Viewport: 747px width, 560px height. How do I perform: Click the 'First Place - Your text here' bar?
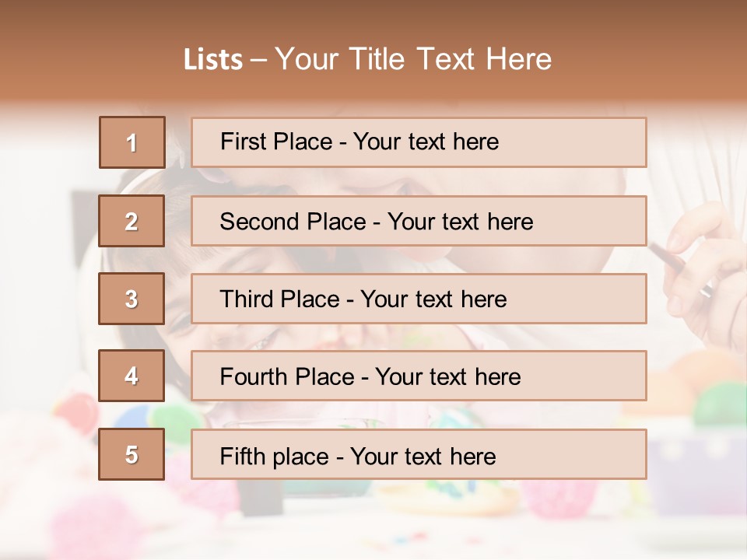click(x=419, y=142)
